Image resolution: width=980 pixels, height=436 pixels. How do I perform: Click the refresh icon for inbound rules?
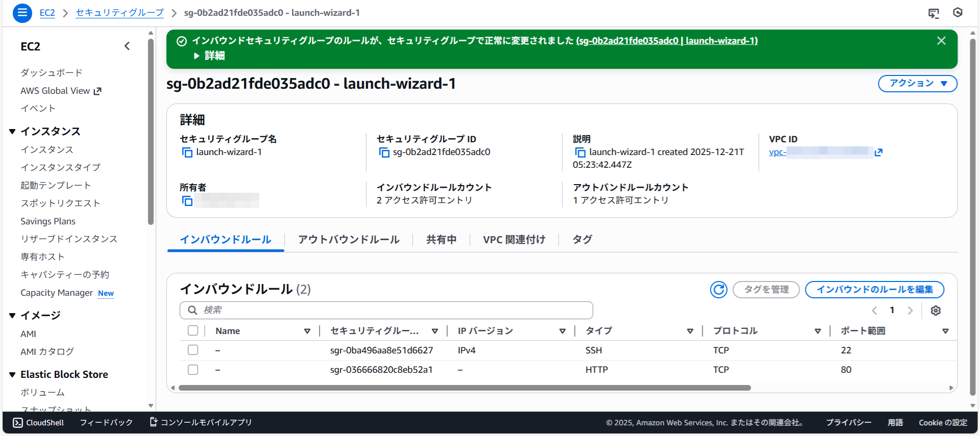[718, 290]
